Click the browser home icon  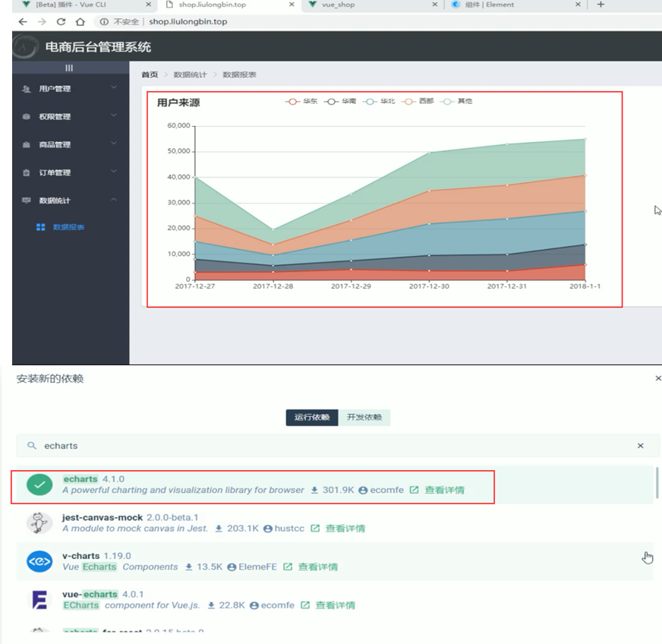[x=80, y=22]
